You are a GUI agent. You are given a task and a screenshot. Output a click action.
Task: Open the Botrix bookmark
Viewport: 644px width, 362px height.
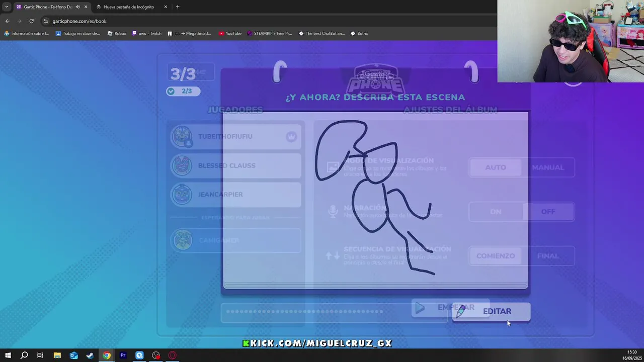click(x=359, y=34)
